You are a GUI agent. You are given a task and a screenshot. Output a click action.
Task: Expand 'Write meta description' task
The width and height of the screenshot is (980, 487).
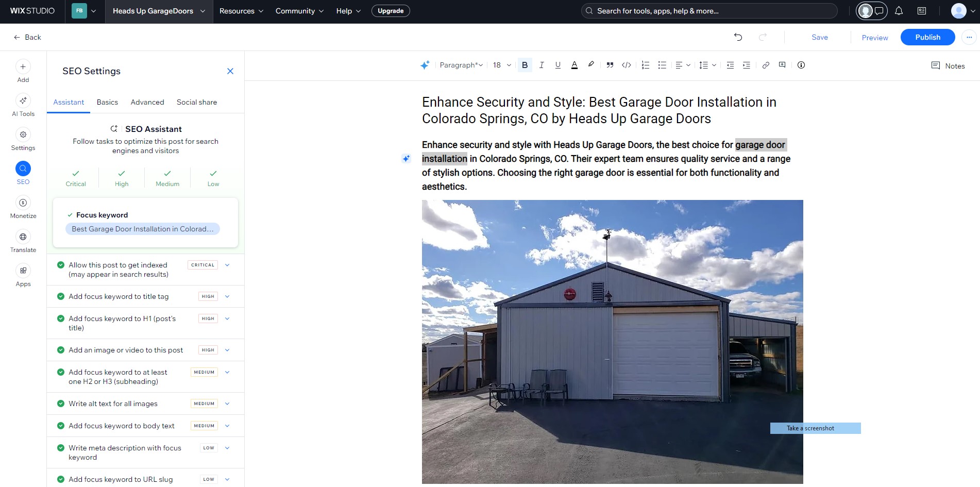coord(227,448)
